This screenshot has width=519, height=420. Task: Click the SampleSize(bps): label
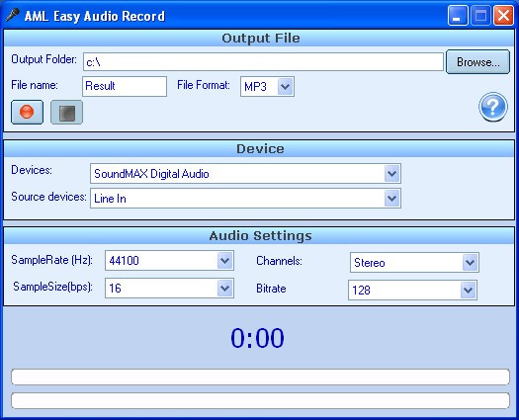point(53,287)
